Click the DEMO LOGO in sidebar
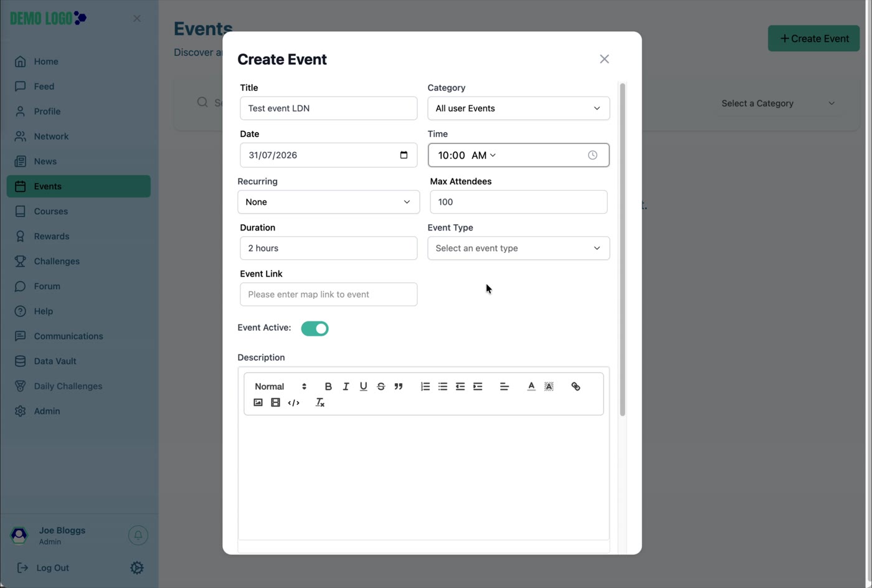This screenshot has width=872, height=588. pyautogui.click(x=48, y=18)
